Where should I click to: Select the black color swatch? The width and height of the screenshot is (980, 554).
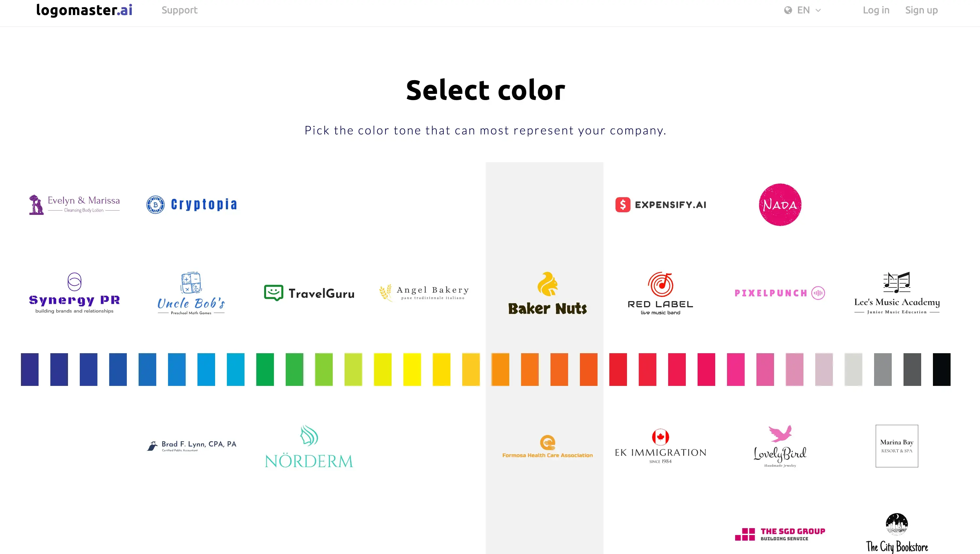[x=941, y=369]
